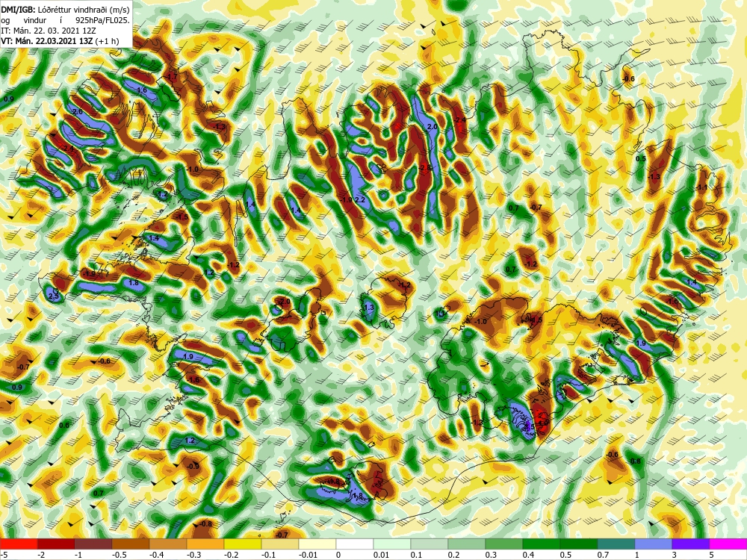Screen dimensions: 747x560
Task: Click the map value label "2.5"
Action: [54, 296]
